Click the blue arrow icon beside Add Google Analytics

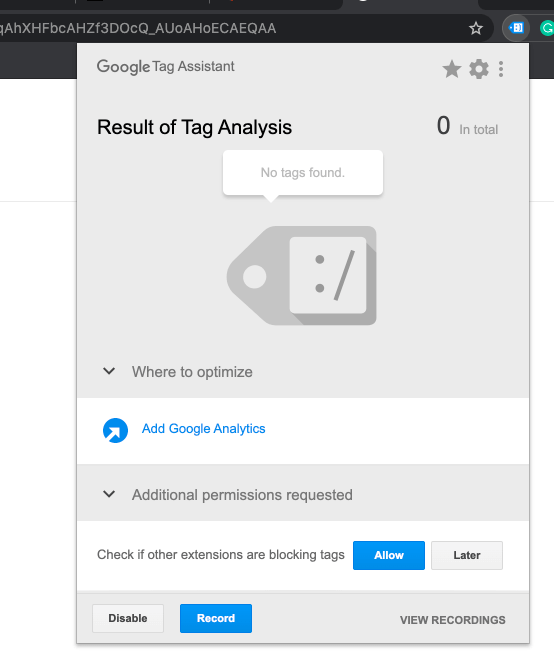[x=115, y=430]
